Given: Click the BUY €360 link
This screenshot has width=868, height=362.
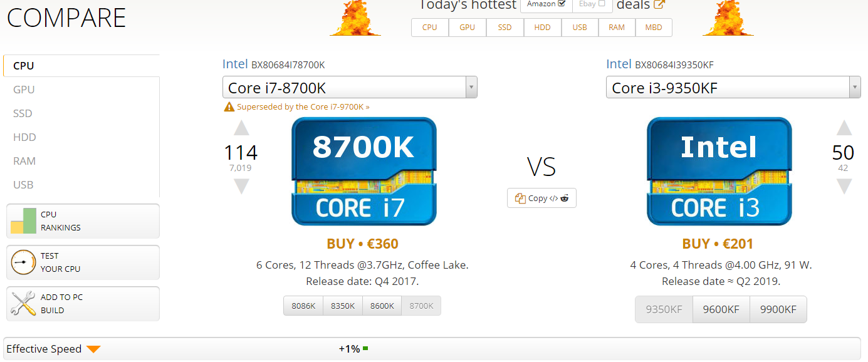Looking at the screenshot, I should [362, 244].
